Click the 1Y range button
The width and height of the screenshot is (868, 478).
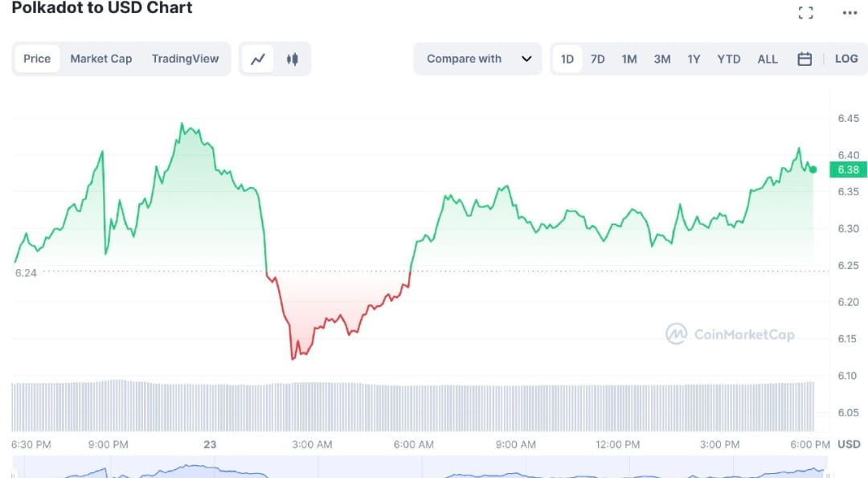click(694, 58)
